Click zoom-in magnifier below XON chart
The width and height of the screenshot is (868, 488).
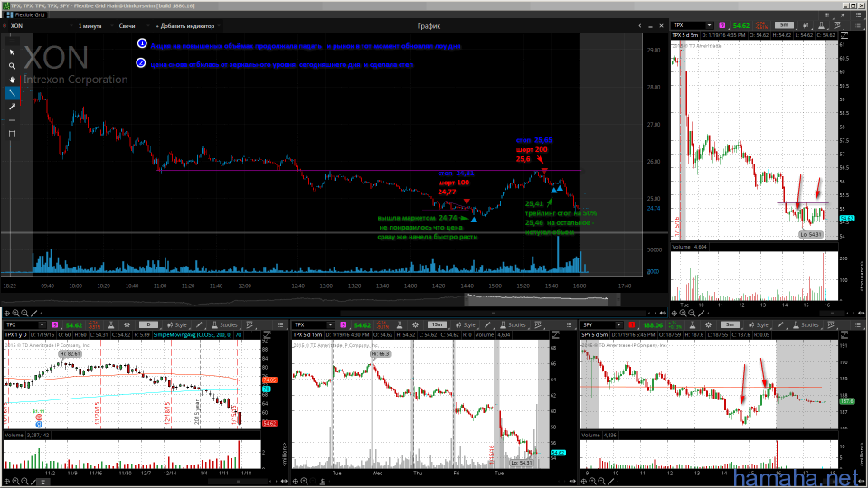(x=16, y=314)
